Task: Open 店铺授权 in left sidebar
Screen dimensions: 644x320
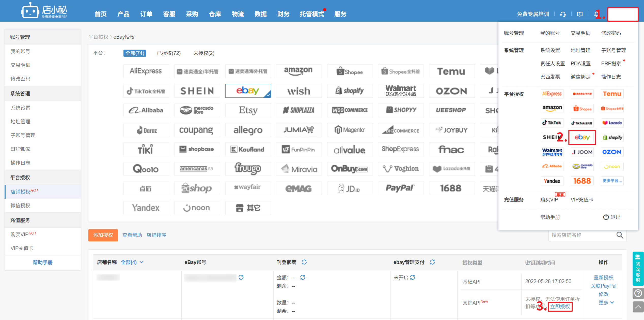Action: click(21, 192)
